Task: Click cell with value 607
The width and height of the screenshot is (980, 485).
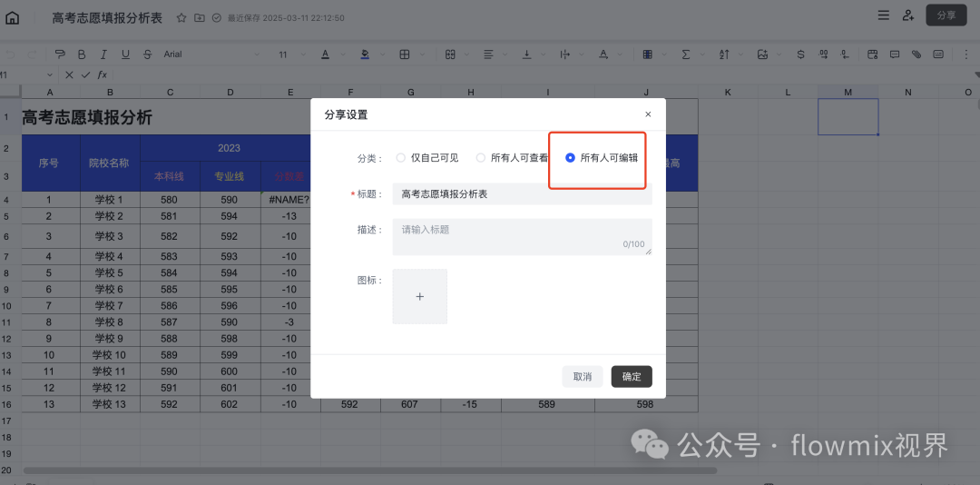Action: click(410, 404)
